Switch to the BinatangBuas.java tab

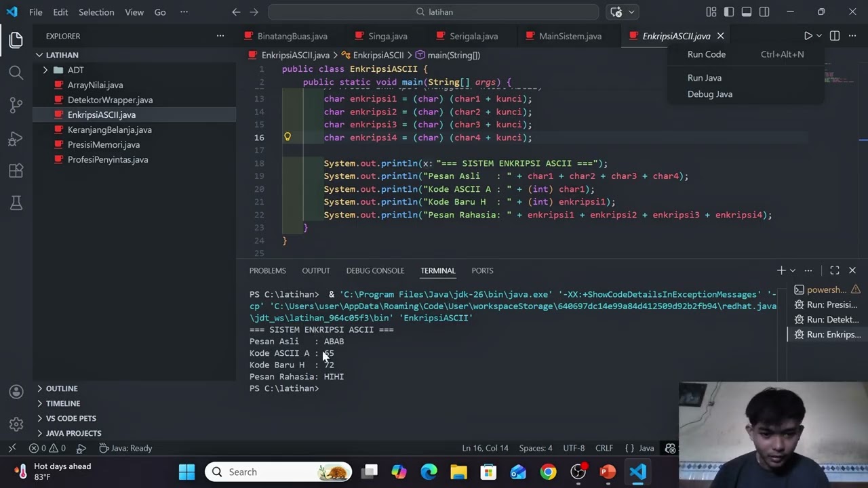pos(292,36)
